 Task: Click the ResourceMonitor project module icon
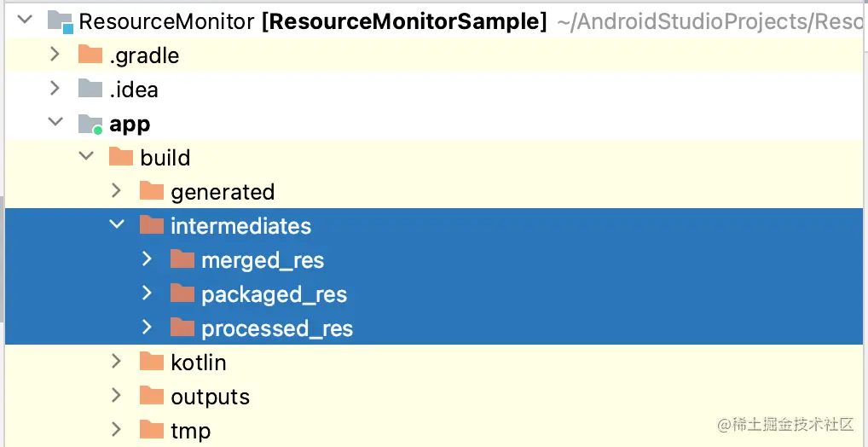pos(60,22)
